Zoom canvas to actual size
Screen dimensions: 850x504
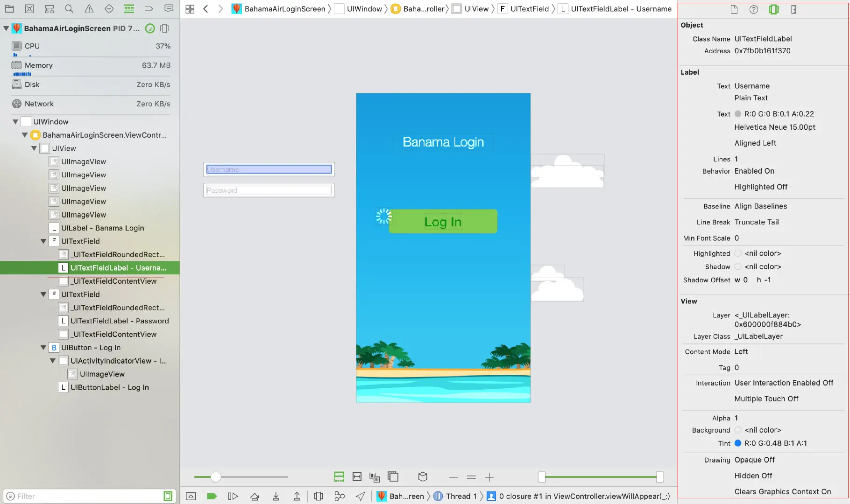pos(471,477)
